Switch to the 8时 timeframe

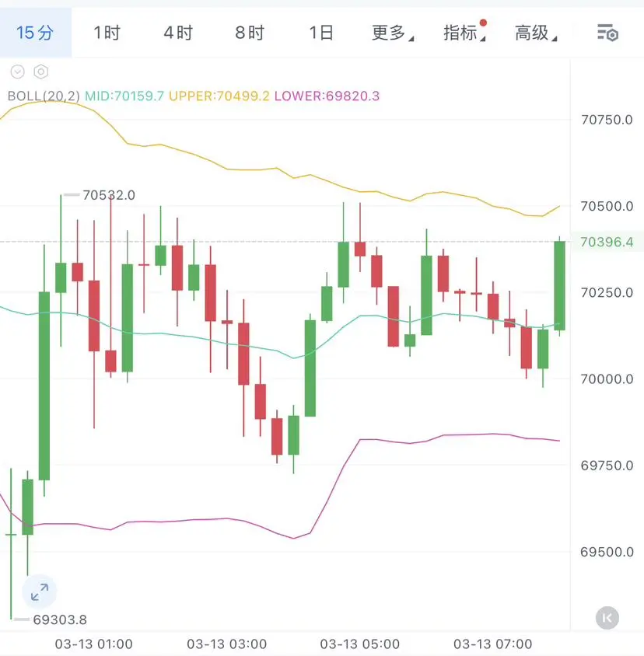click(250, 33)
